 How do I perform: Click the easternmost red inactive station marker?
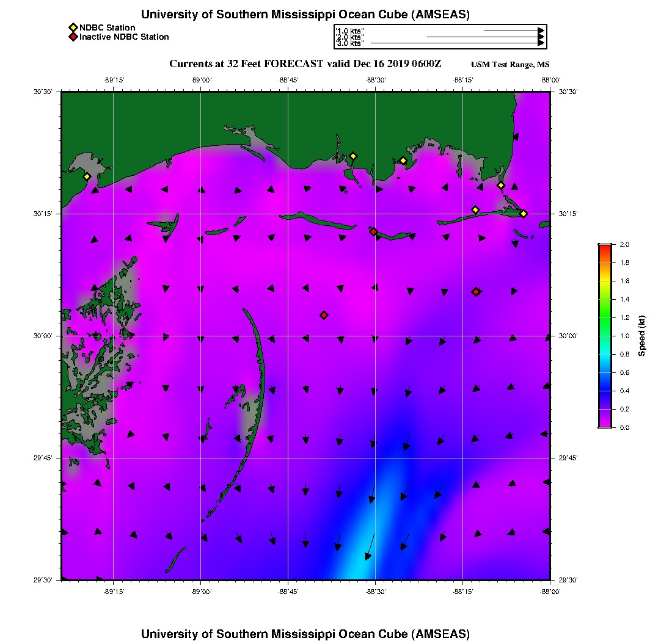(x=476, y=292)
